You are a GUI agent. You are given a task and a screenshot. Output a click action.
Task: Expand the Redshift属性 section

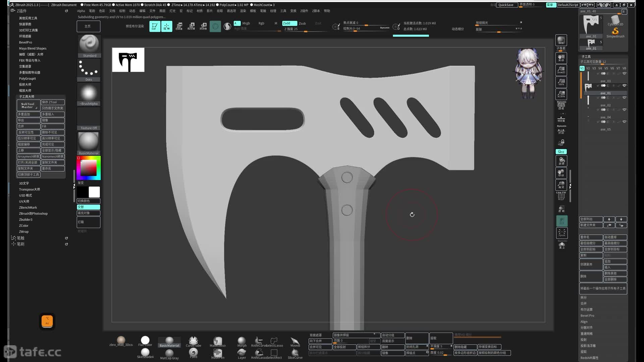589,358
